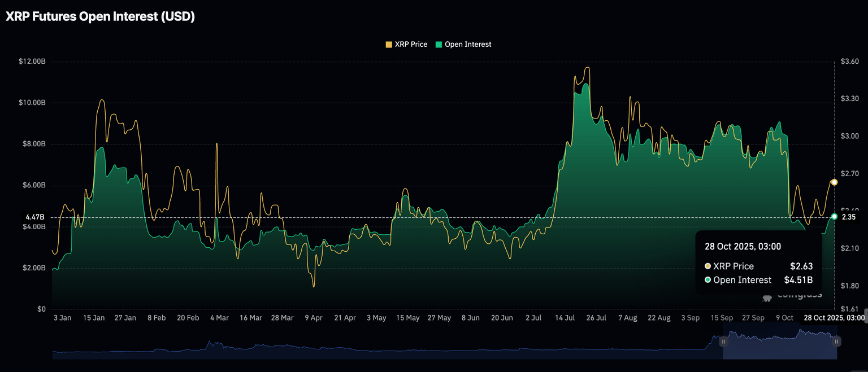Click the yellow XRP Price end-point marker
The width and height of the screenshot is (868, 372).
834,182
